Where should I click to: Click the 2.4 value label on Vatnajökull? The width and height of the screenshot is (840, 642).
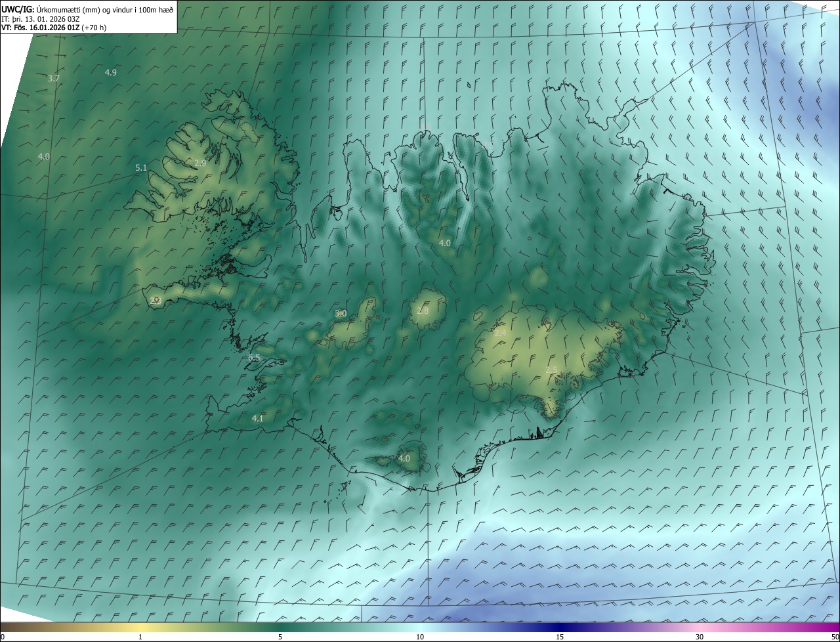coord(500,333)
